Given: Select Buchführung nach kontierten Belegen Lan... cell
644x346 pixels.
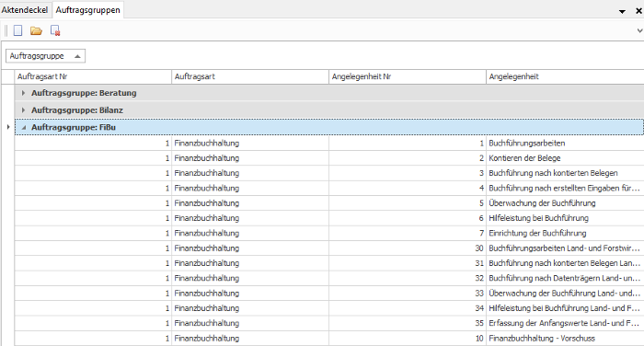Looking at the screenshot, I should tap(565, 263).
